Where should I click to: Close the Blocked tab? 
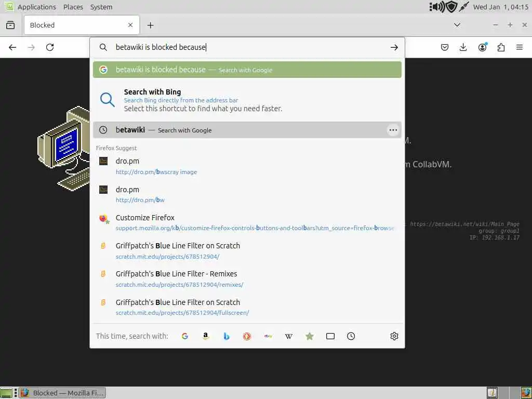coord(130,25)
